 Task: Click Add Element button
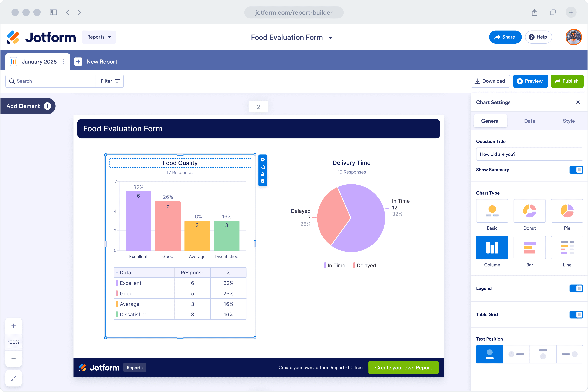tap(28, 106)
